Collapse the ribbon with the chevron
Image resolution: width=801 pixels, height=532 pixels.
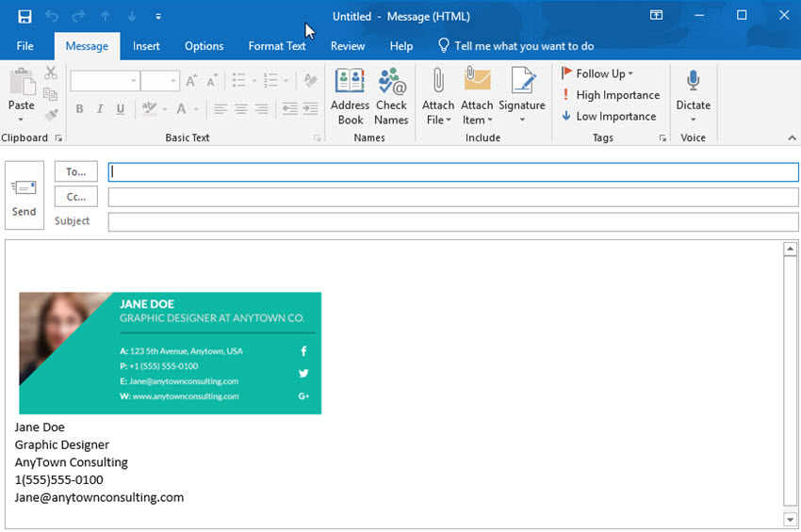click(792, 138)
